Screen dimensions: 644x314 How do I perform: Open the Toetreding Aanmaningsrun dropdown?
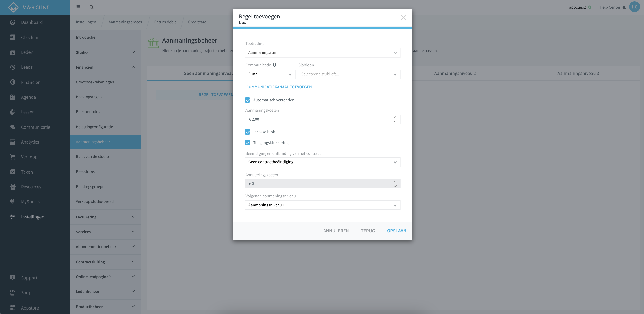click(322, 53)
